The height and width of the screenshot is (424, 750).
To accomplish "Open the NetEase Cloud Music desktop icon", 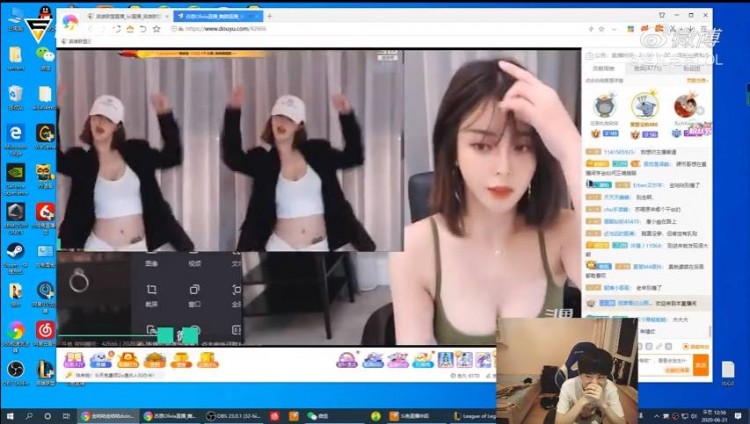I will pos(45,330).
